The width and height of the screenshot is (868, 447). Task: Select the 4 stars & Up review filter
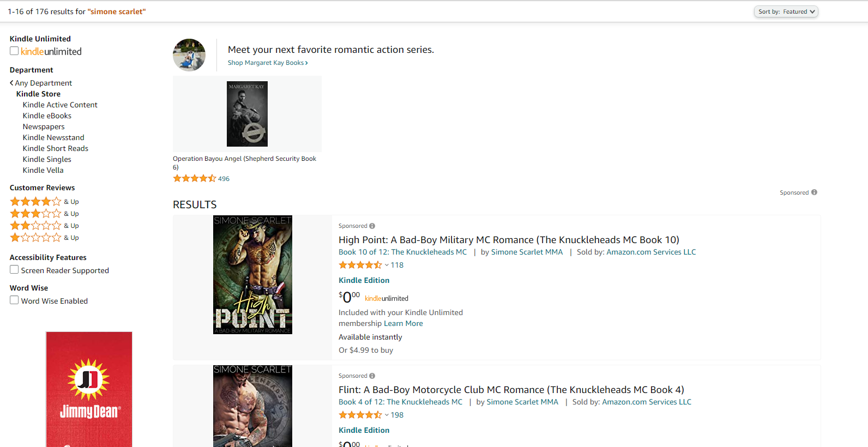click(x=36, y=201)
